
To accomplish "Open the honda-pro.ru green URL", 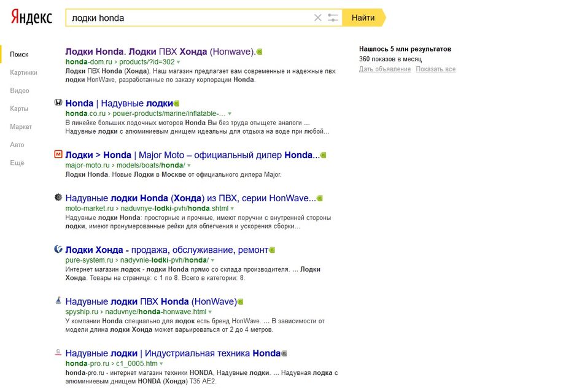I will click(87, 364).
